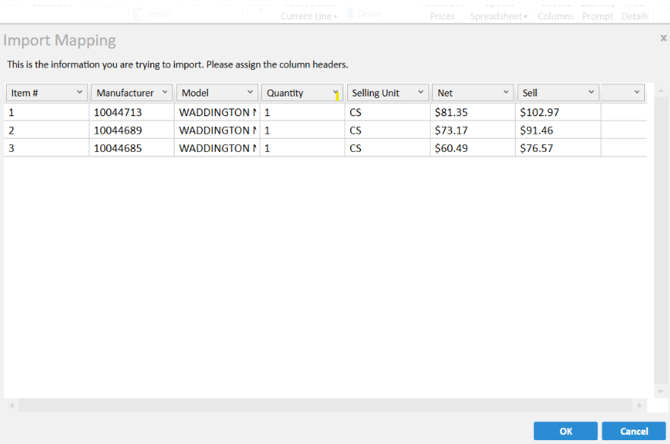Click the Paste icon in background ribbon
Image resolution: width=670 pixels, height=444 pixels.
point(138,14)
